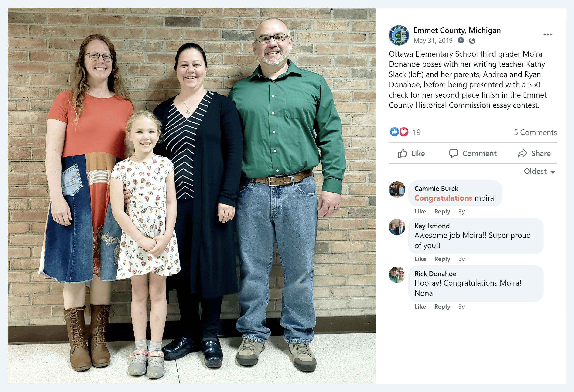Open Cammie Burek's profile picture

click(x=397, y=189)
